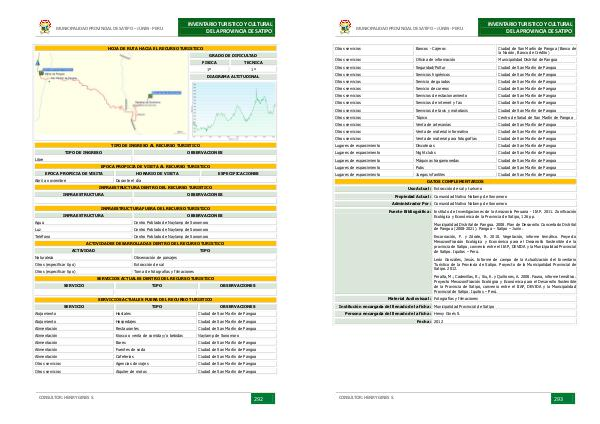
Task: Click the 'Toma de fotografías y filmaciones' cell
Action: 205,271
